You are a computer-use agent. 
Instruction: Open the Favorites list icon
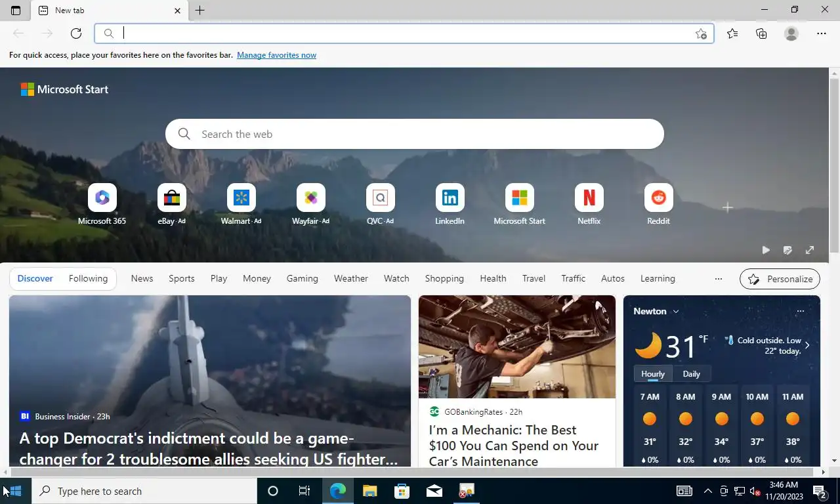[x=732, y=33]
